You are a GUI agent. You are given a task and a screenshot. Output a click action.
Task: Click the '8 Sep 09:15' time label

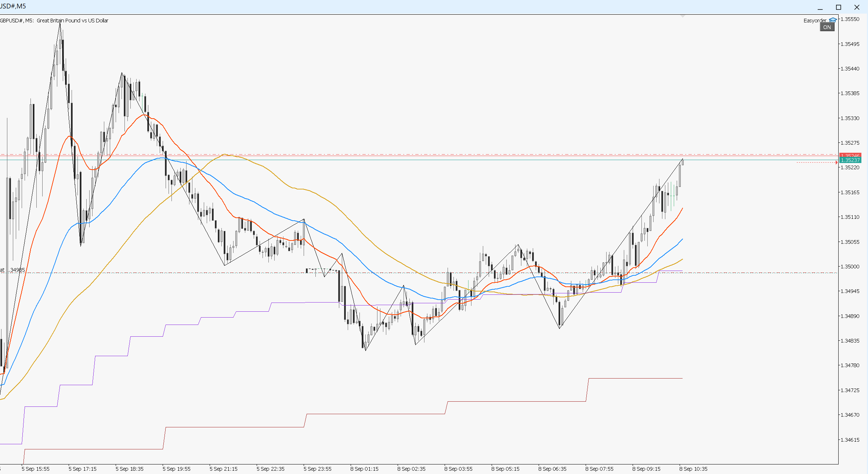(x=647, y=469)
